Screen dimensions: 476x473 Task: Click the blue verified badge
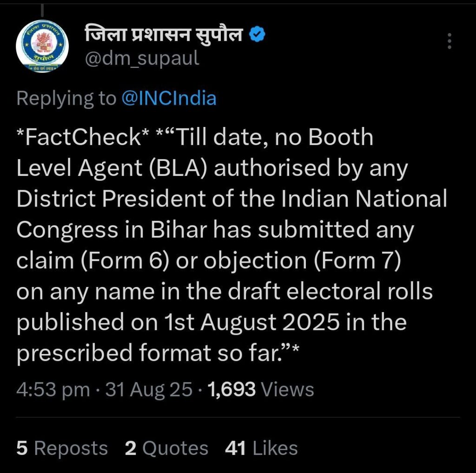click(x=258, y=34)
